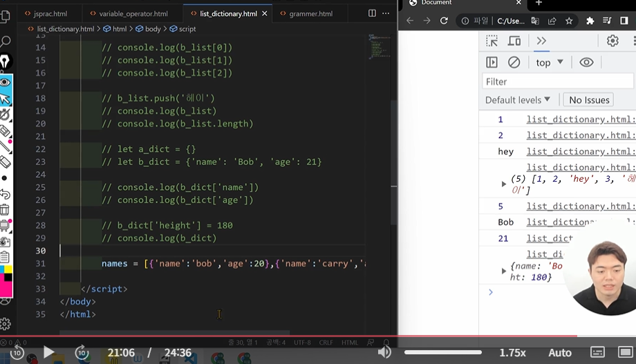
Task: Toggle video fullscreen button
Action: pos(625,352)
